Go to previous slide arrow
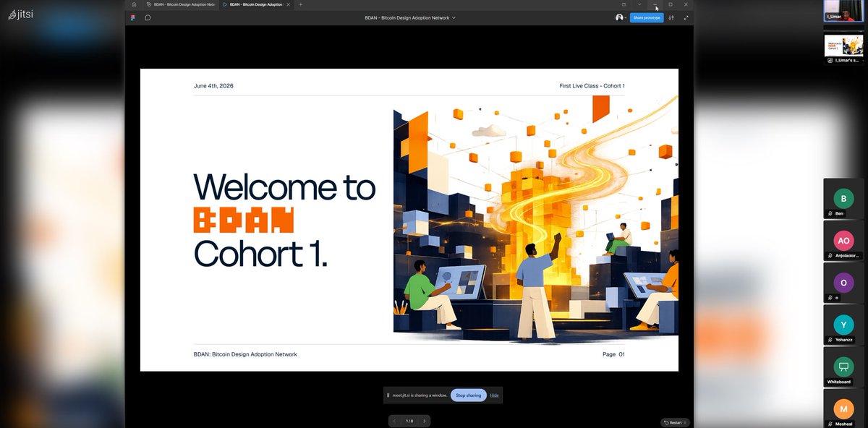 [x=394, y=421]
